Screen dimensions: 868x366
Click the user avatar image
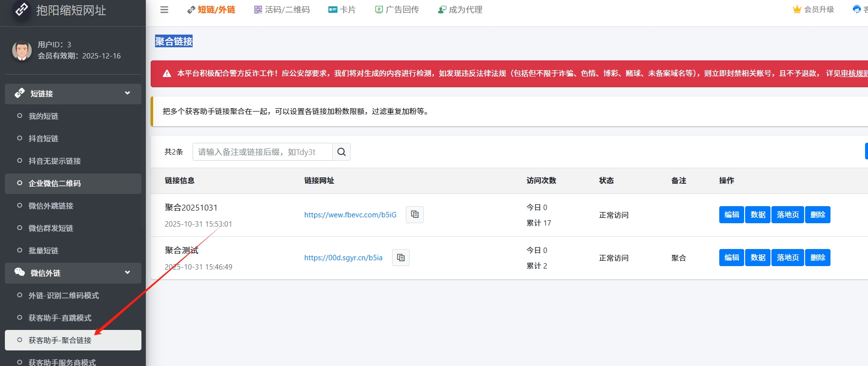tap(22, 50)
